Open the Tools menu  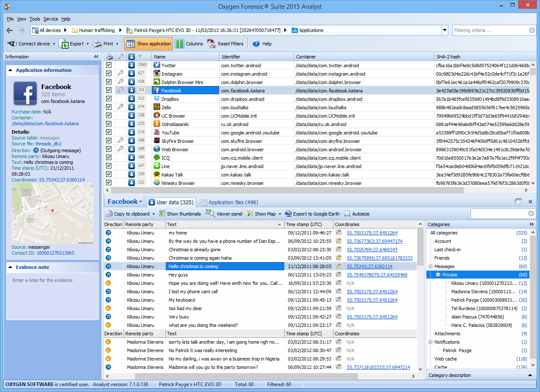point(35,19)
